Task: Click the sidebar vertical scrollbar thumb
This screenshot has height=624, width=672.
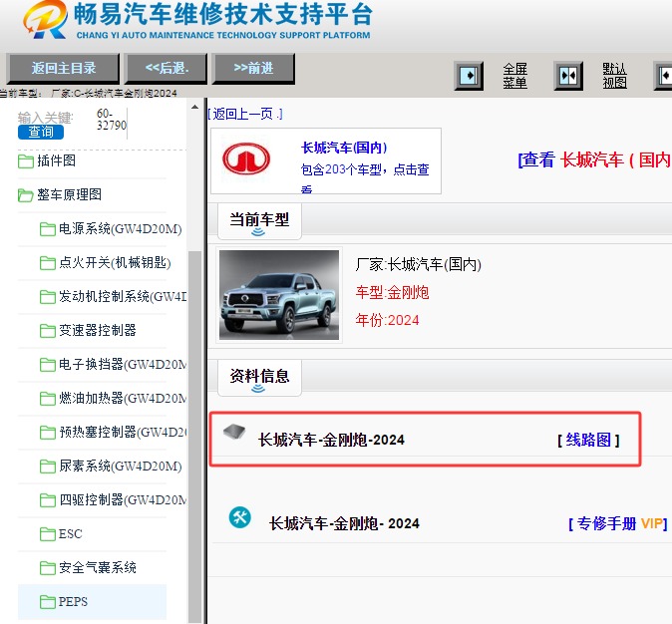Action: 195,437
